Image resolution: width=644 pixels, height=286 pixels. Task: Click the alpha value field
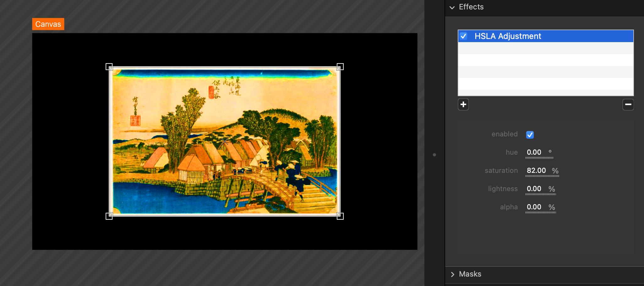click(x=534, y=207)
